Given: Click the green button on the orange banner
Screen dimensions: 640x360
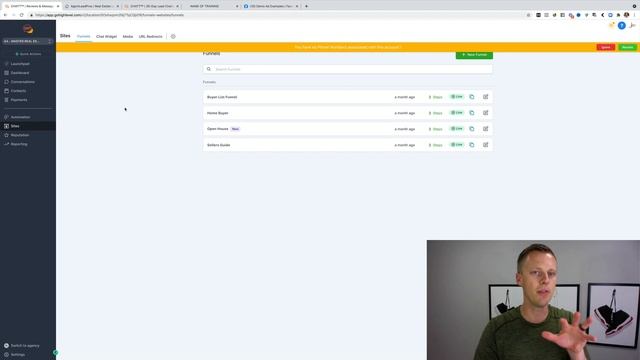Looking at the screenshot, I should (x=627, y=47).
